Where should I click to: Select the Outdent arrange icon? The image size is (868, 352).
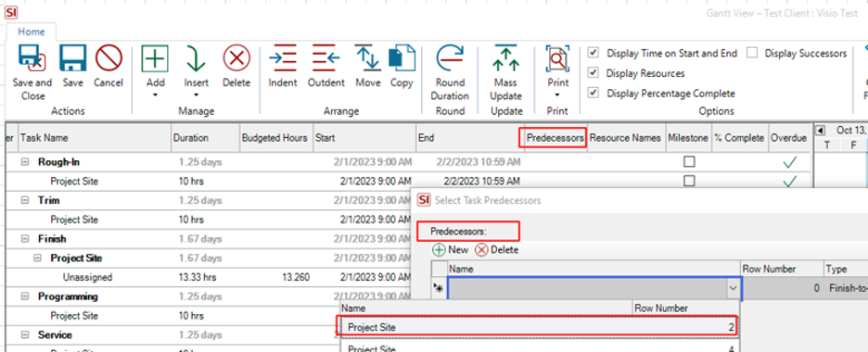coord(326,58)
